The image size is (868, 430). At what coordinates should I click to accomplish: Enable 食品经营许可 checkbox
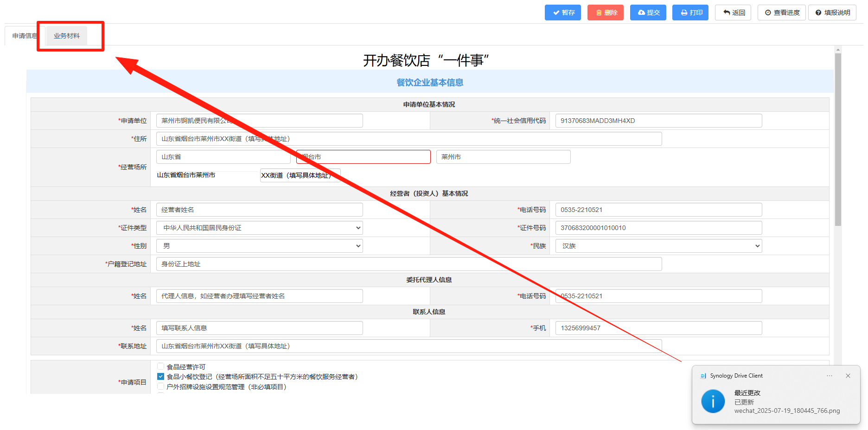tap(161, 366)
